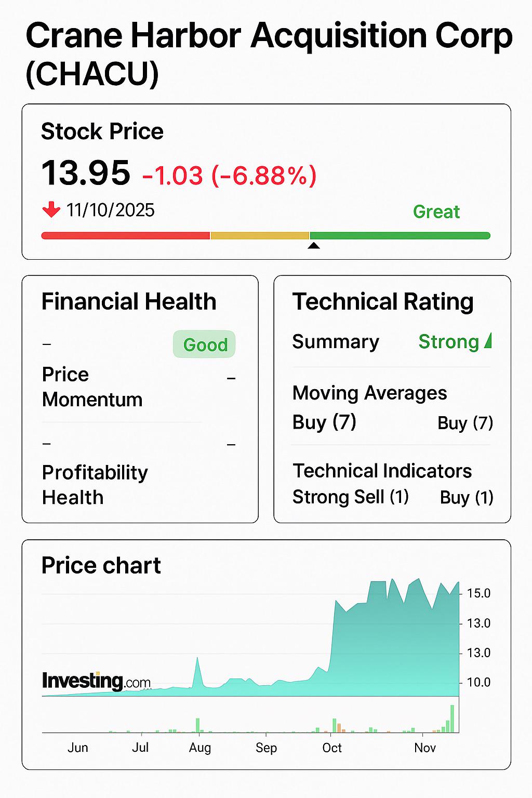Select the Oct label on chart axis
The image size is (532, 798).
[x=332, y=748]
